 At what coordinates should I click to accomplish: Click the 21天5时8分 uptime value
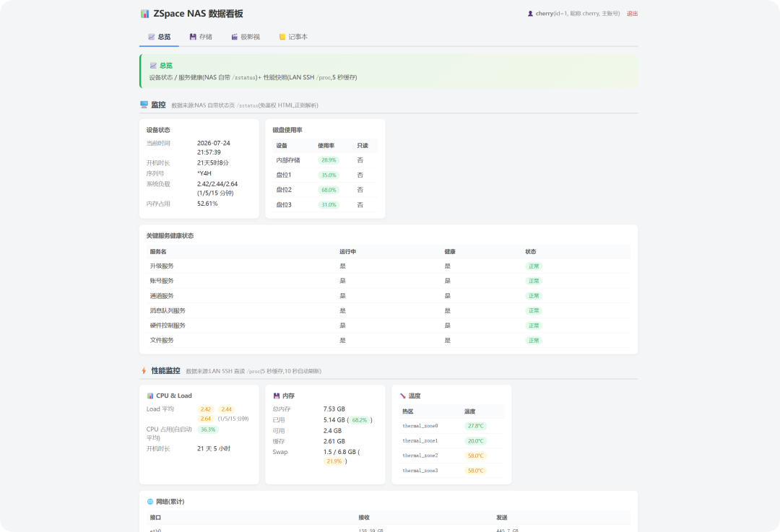point(213,163)
